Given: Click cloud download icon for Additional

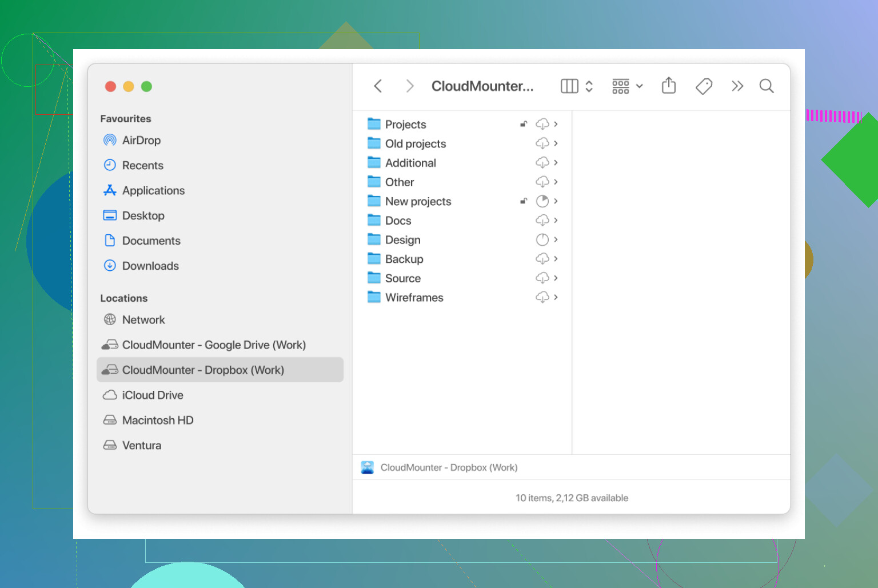Looking at the screenshot, I should click(542, 163).
